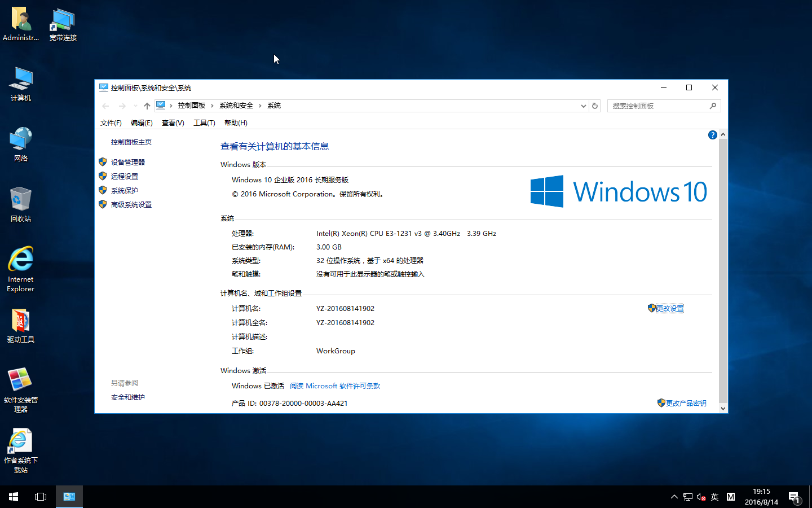812x508 pixels.
Task: Go up one level with up arrow
Action: click(147, 106)
